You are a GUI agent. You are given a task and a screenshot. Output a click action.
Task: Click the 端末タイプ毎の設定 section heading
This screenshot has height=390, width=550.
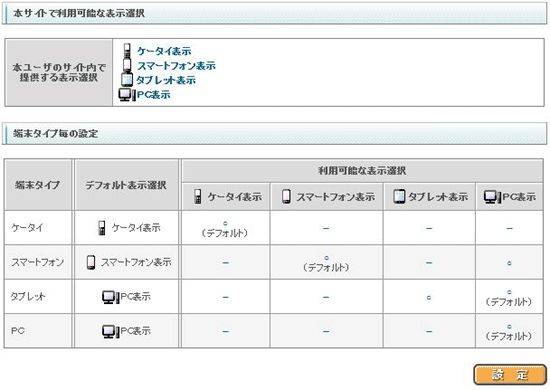pyautogui.click(x=55, y=133)
